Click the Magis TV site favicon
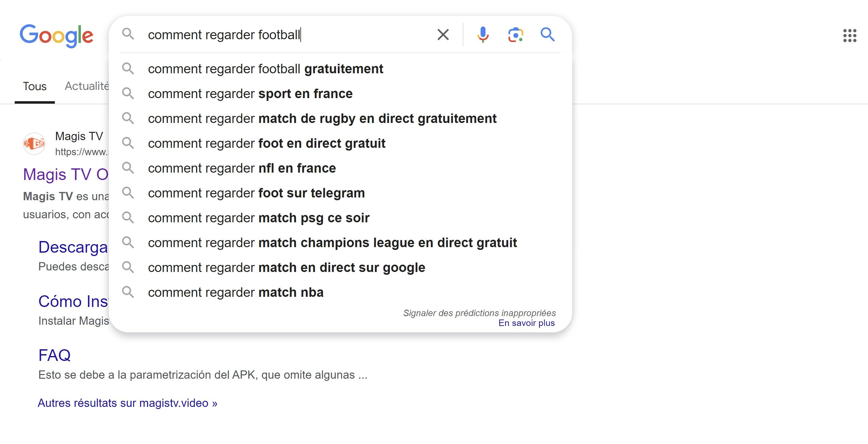Image resolution: width=868 pixels, height=444 pixels. pyautogui.click(x=34, y=143)
